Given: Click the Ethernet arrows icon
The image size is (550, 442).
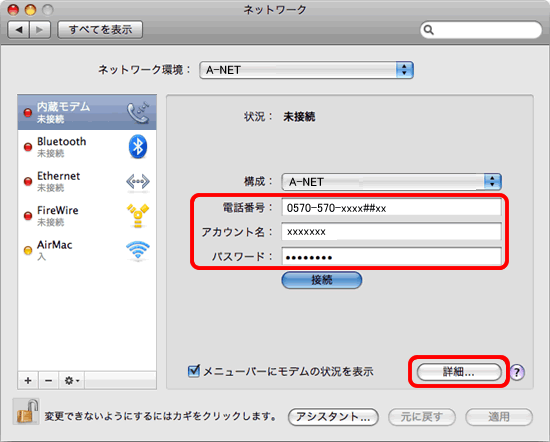Looking at the screenshot, I should pos(138,182).
